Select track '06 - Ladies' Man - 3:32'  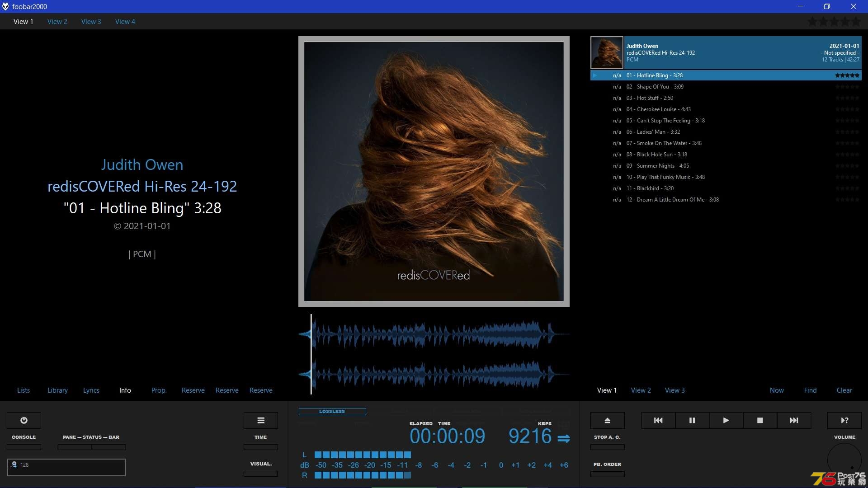tap(726, 132)
